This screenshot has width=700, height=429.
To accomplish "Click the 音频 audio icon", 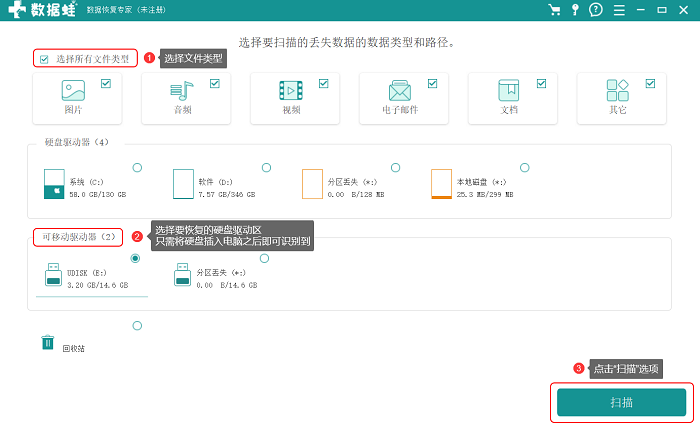I will pyautogui.click(x=182, y=91).
